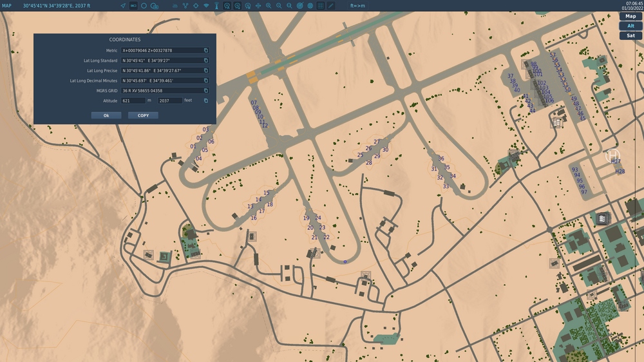Switch to Sat view mode
Viewport: 644px width, 362px height.
click(x=630, y=35)
